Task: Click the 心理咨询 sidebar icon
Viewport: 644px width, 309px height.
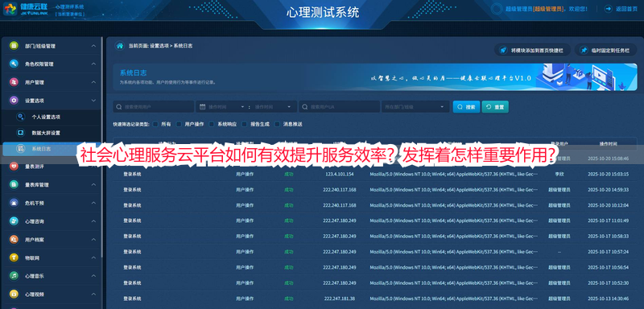Action: (14, 221)
